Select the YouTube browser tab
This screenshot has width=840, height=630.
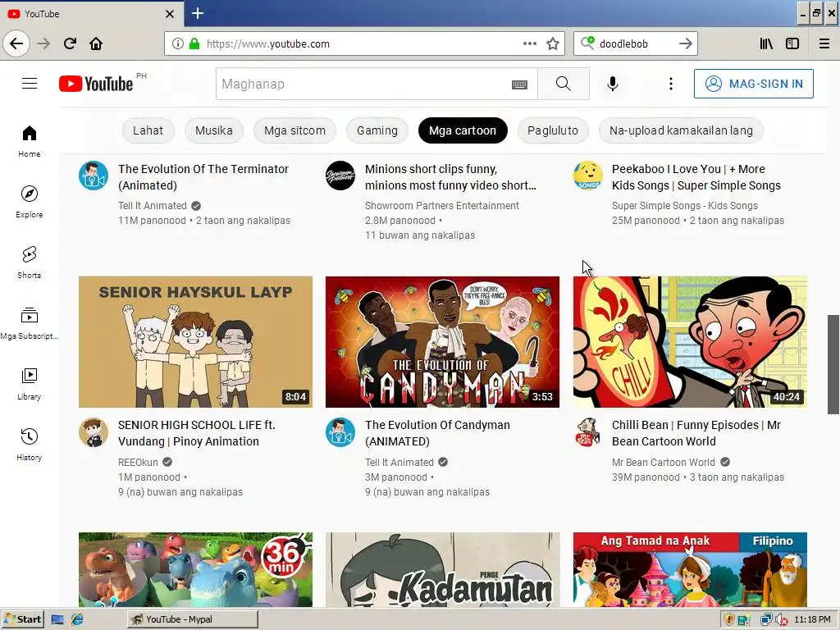(91, 14)
